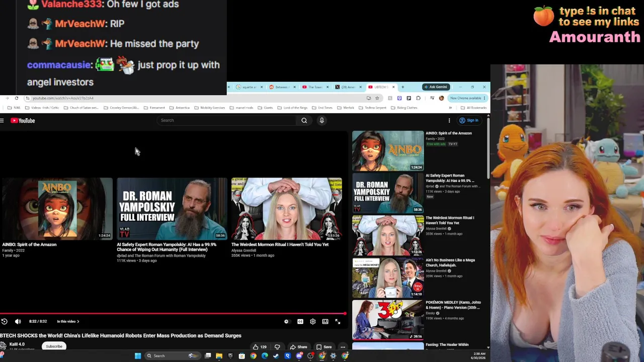The height and width of the screenshot is (362, 644).
Task: Close the UBTECH tab
Action: point(393,87)
